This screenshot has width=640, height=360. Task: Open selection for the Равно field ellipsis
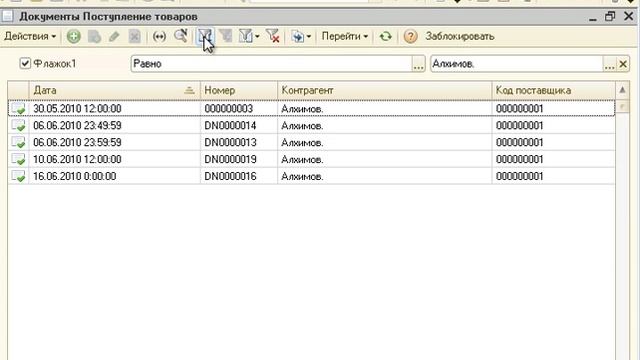(418, 64)
